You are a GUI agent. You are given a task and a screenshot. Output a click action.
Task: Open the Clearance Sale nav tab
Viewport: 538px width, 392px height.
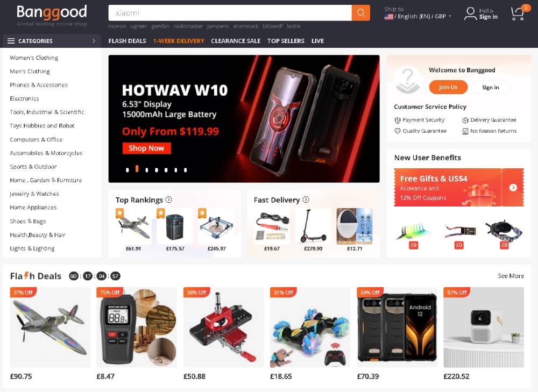[236, 41]
